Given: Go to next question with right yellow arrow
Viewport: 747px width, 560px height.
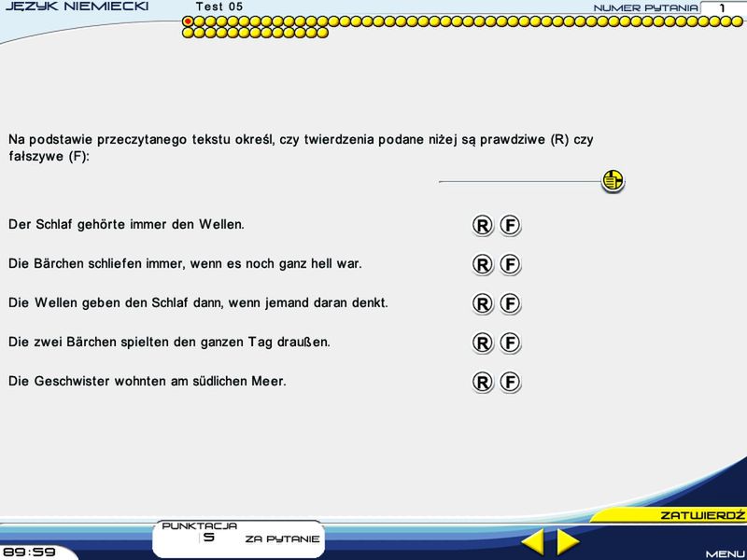Looking at the screenshot, I should pyautogui.click(x=568, y=542).
